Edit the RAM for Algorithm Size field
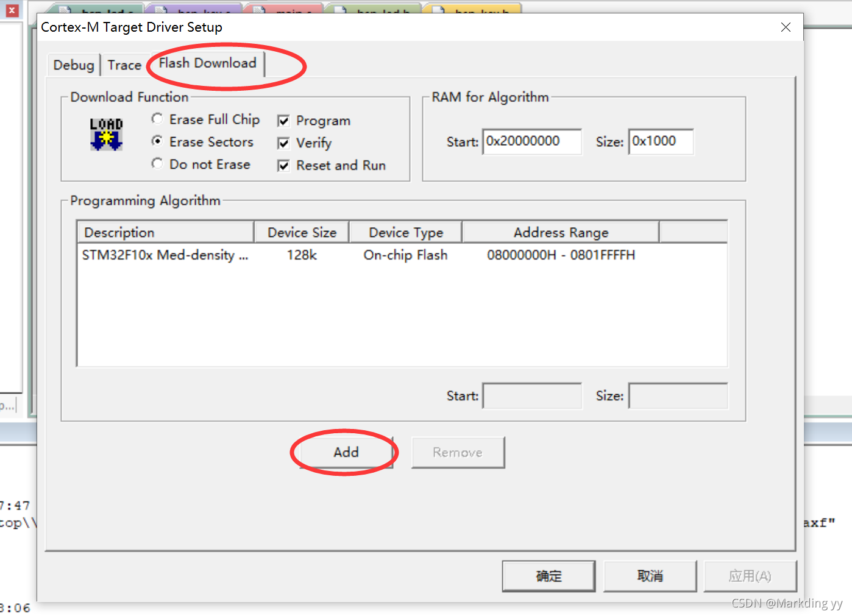852x616 pixels. [661, 141]
